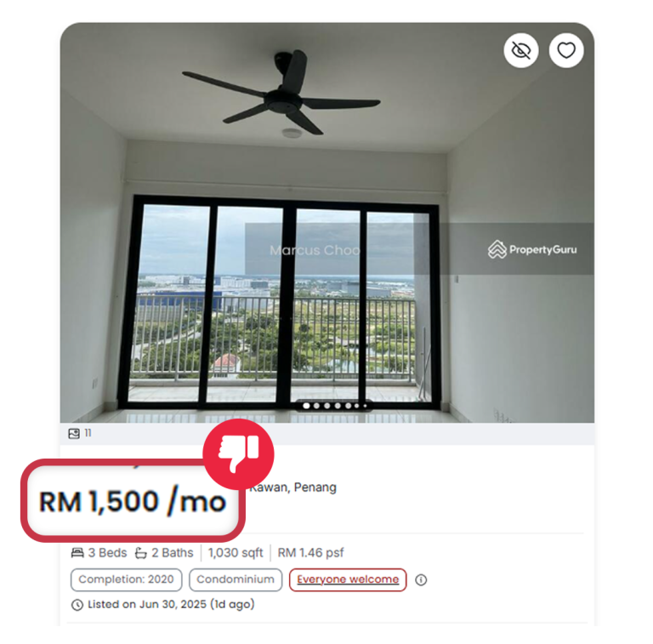Click the Marcus Choo agent watermark

[315, 250]
